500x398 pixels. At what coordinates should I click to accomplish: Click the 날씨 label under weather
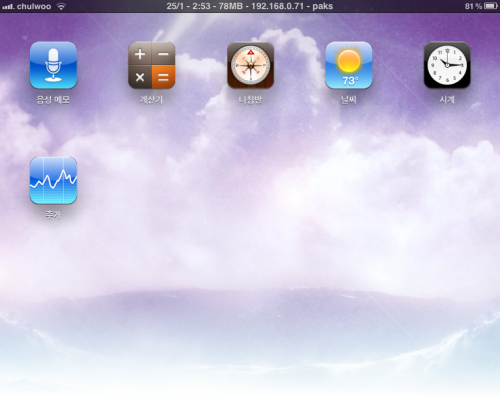point(349,100)
